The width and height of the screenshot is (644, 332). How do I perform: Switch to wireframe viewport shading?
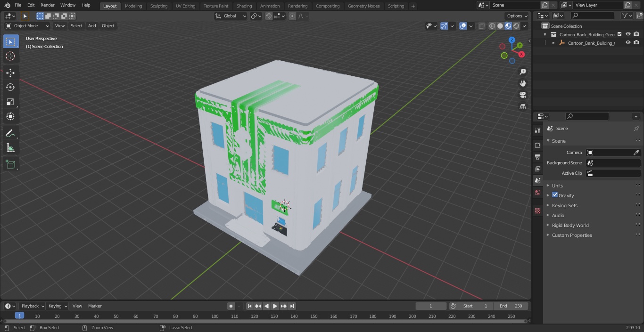[492, 26]
